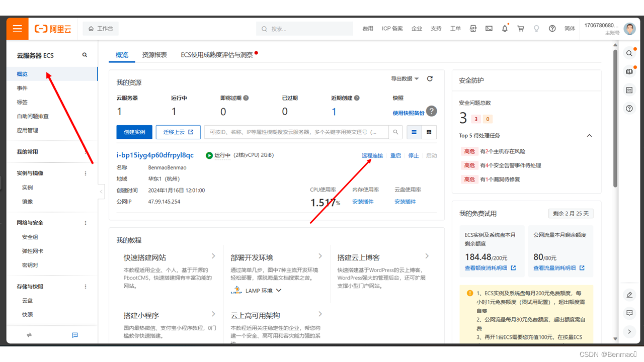Switch to the 资源报表 tab
The width and height of the screenshot is (644, 362).
154,55
